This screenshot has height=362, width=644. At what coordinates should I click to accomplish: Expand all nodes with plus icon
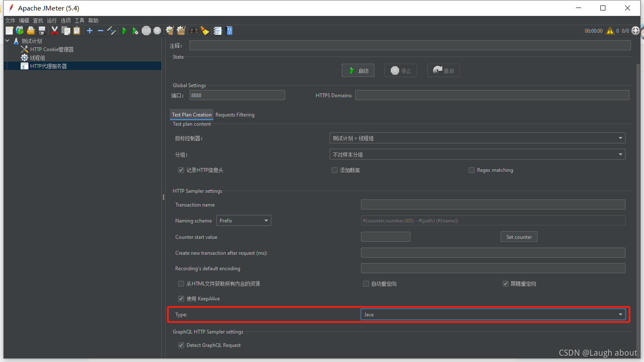89,31
